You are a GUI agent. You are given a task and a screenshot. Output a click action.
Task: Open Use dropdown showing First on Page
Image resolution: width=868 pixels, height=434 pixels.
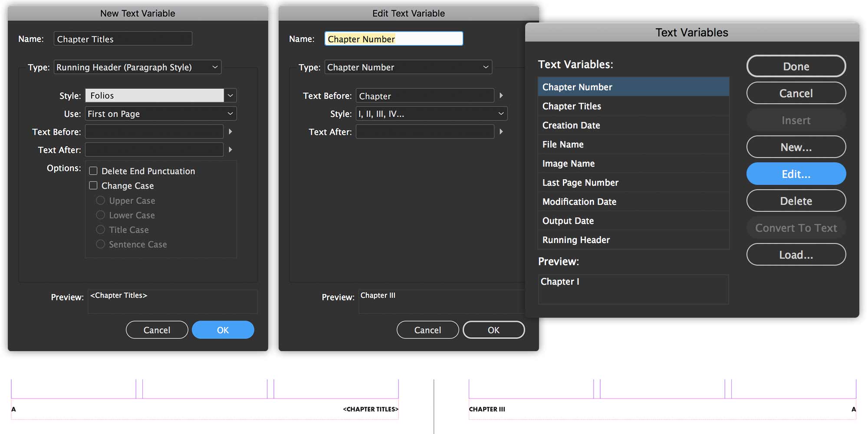(x=161, y=114)
